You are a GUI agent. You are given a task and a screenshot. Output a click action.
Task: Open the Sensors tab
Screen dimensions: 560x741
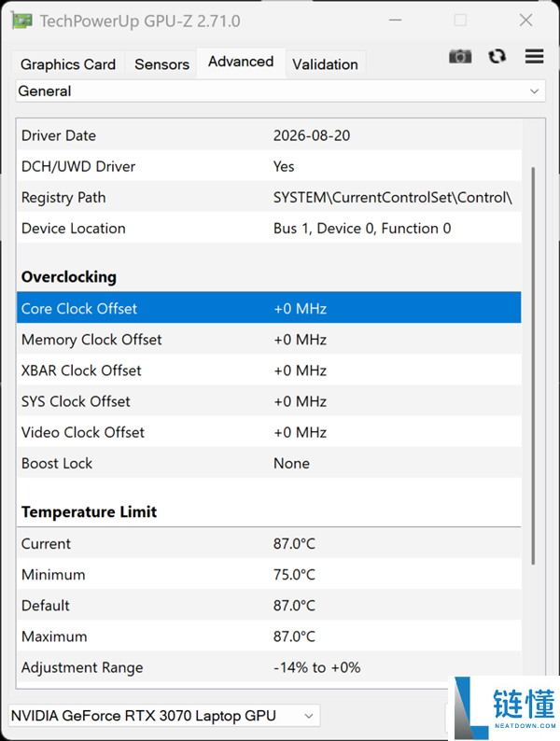[161, 64]
